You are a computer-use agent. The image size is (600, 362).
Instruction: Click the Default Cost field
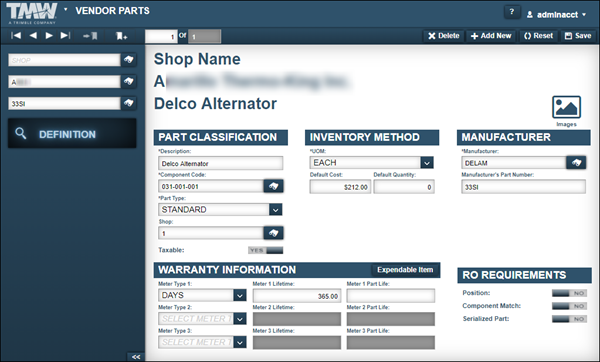[x=340, y=187]
